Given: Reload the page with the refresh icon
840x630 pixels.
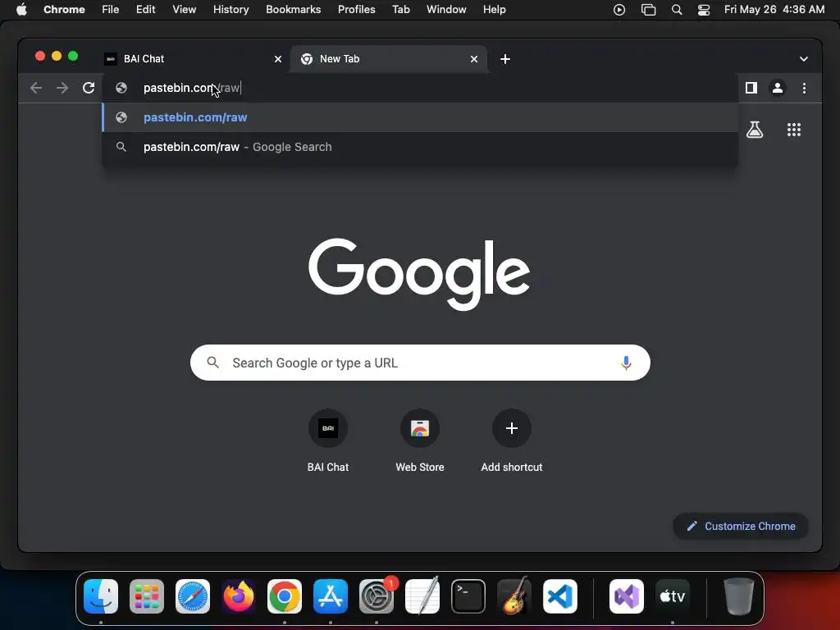Looking at the screenshot, I should [89, 88].
